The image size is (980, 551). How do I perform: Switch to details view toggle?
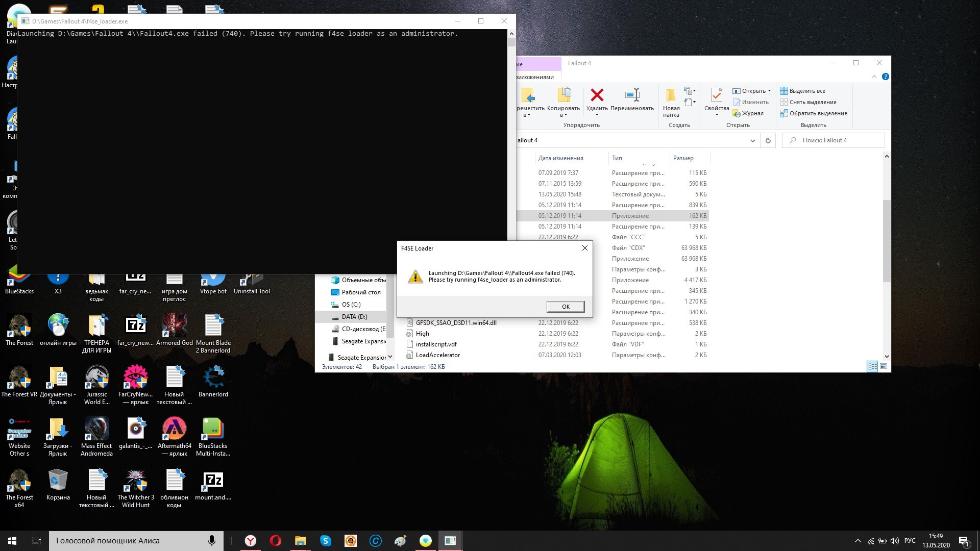872,366
